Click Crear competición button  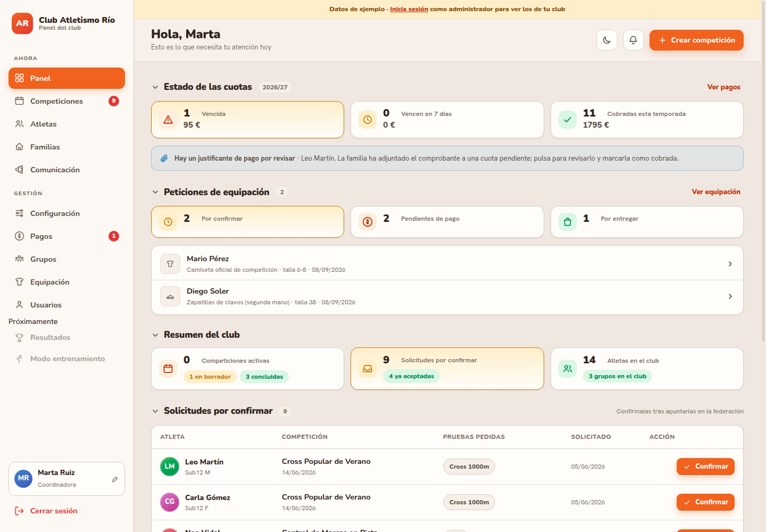pos(696,40)
